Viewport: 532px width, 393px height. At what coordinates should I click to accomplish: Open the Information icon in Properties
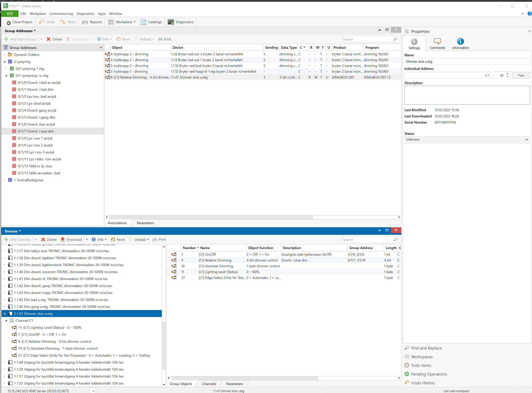460,42
